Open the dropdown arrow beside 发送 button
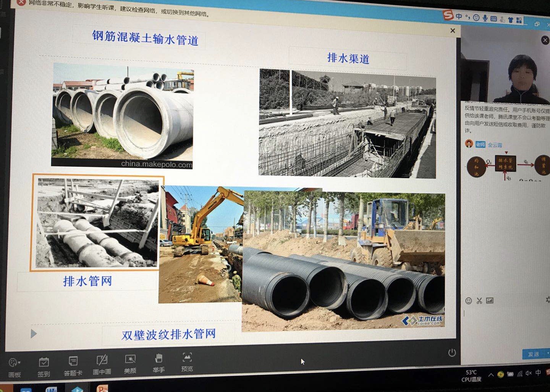Image resolution: width=550 pixels, height=392 pixels. (x=548, y=354)
